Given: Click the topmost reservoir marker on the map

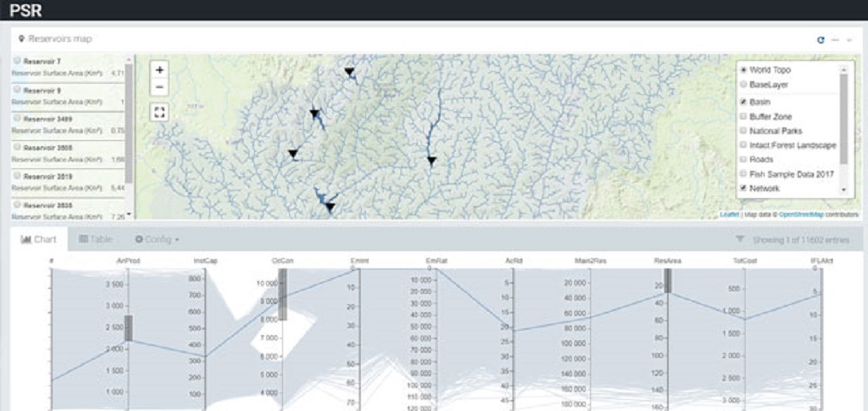Looking at the screenshot, I should pos(349,73).
